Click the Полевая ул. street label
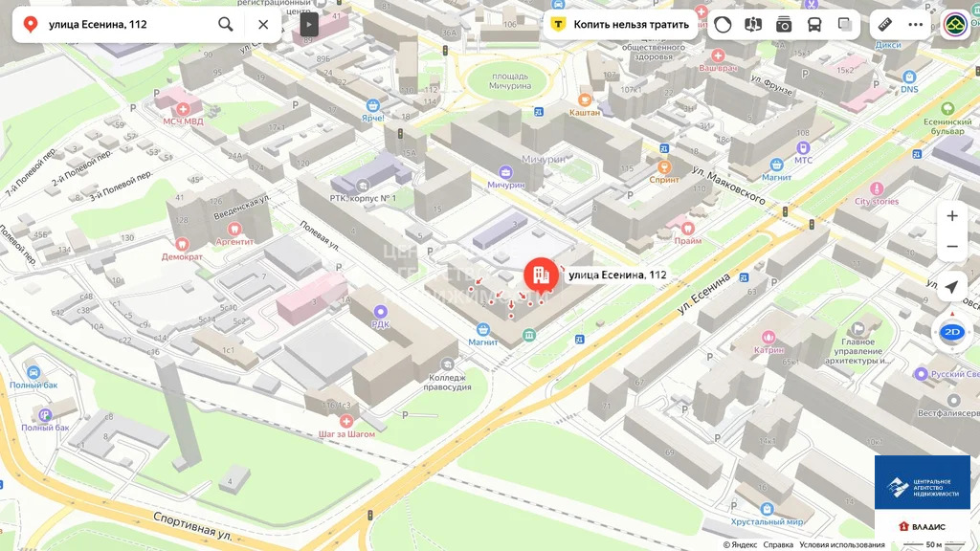Viewport: 980px width, 551px height. click(320, 235)
